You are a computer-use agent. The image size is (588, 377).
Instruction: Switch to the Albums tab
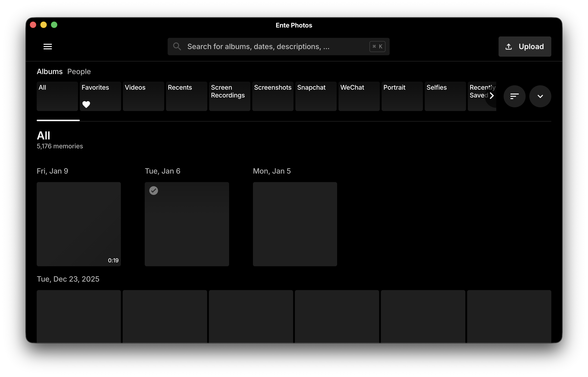50,72
